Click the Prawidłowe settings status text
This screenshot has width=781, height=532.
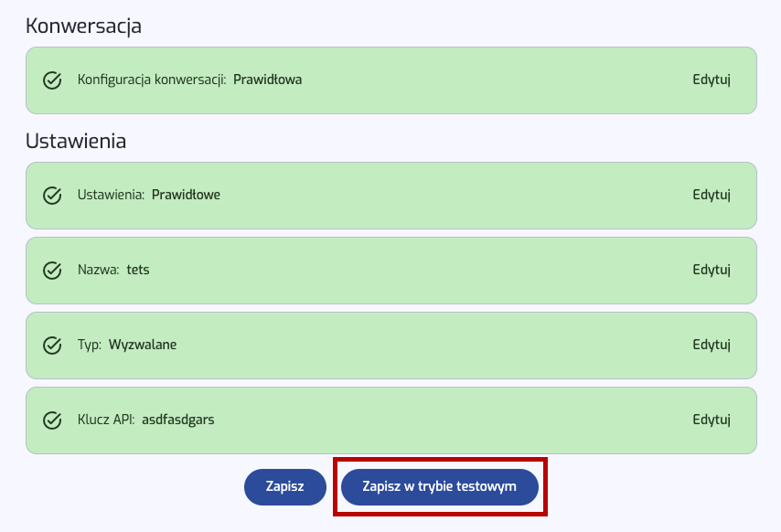186,195
